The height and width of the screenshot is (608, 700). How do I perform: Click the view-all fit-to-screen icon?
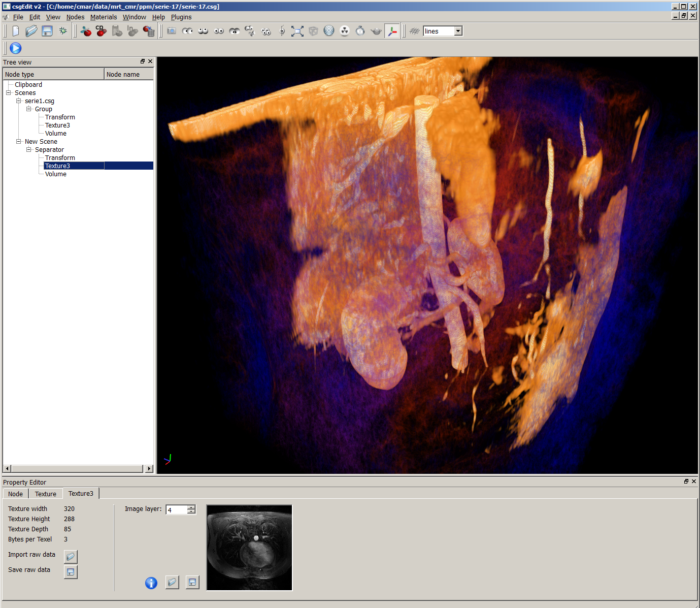point(297,31)
